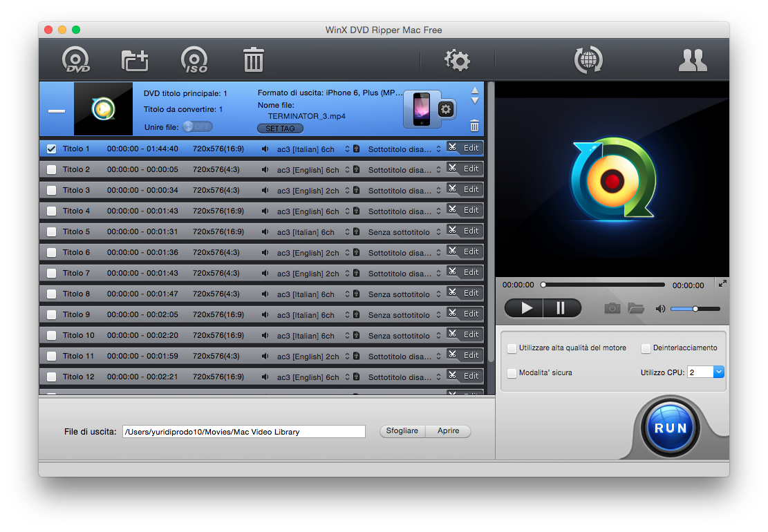Open iPhone output profile settings gear
768x532 pixels.
446,109
